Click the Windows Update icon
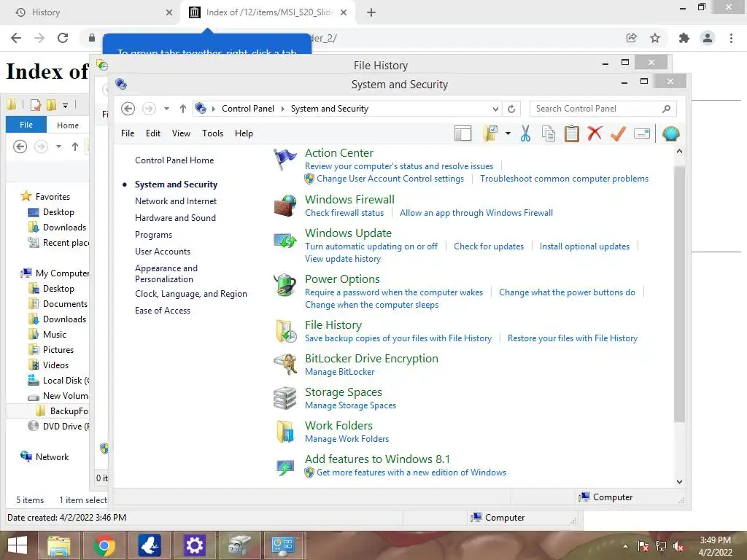Viewport: 747px width, 560px height. coord(285,239)
